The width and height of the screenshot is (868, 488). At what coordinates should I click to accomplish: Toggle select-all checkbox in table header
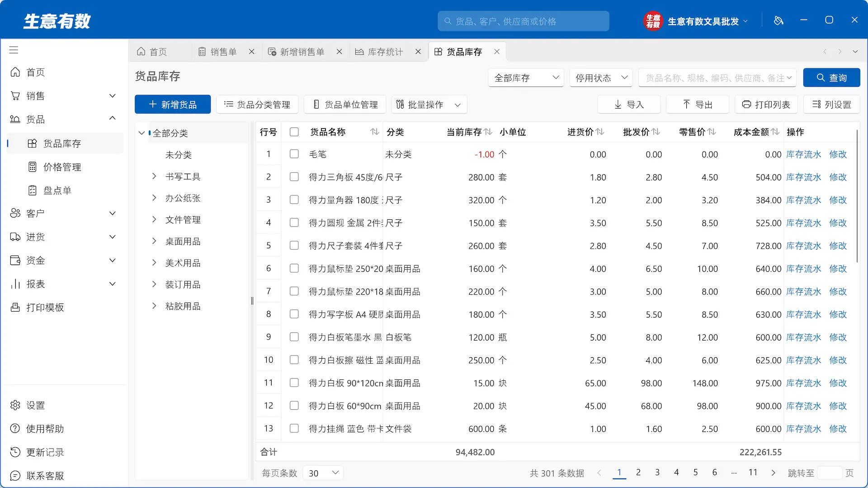pos(294,132)
